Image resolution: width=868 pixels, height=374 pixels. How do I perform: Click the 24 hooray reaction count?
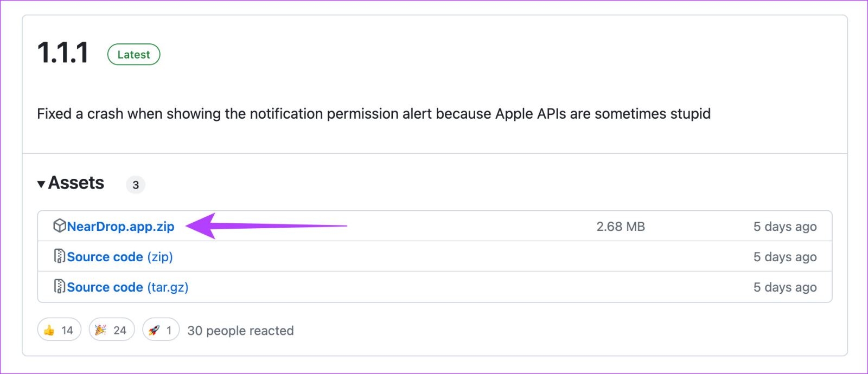click(x=120, y=330)
